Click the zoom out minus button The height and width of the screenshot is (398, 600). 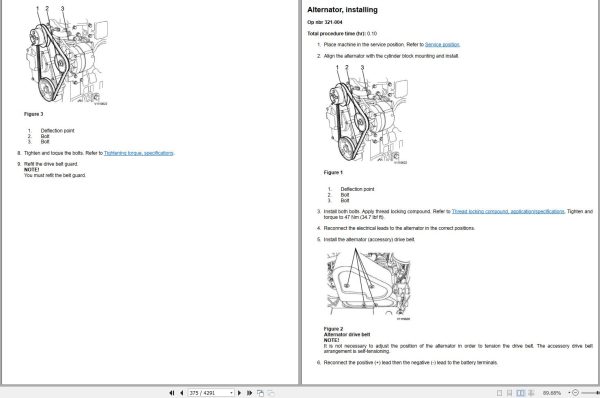[575, 393]
